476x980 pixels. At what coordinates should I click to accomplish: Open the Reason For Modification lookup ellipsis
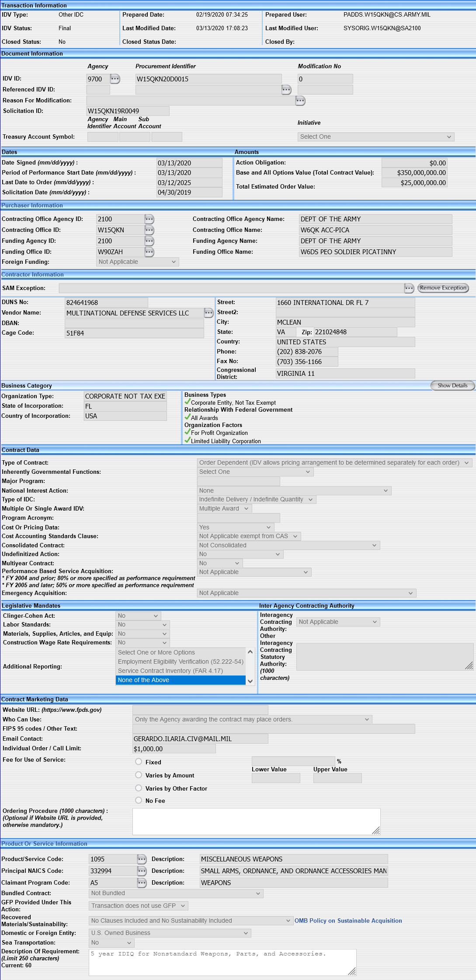click(x=300, y=101)
